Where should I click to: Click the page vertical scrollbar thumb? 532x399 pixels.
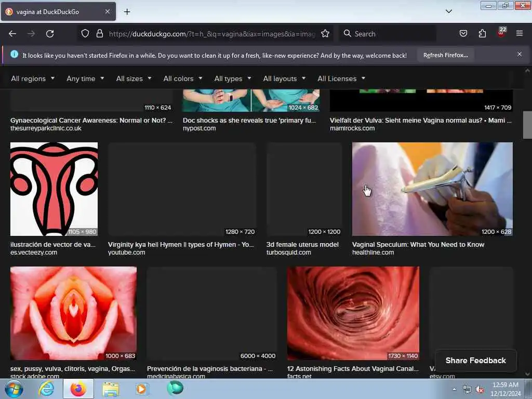coord(527,125)
